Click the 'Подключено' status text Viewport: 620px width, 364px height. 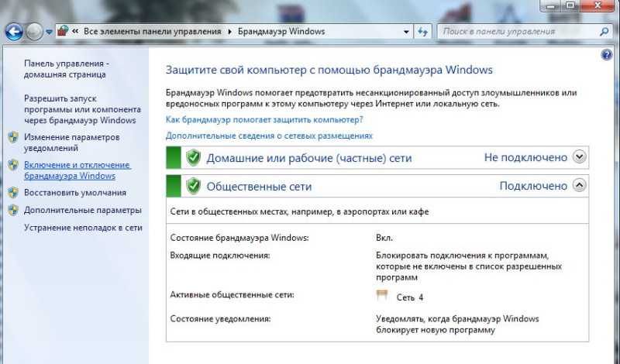pyautogui.click(x=533, y=186)
